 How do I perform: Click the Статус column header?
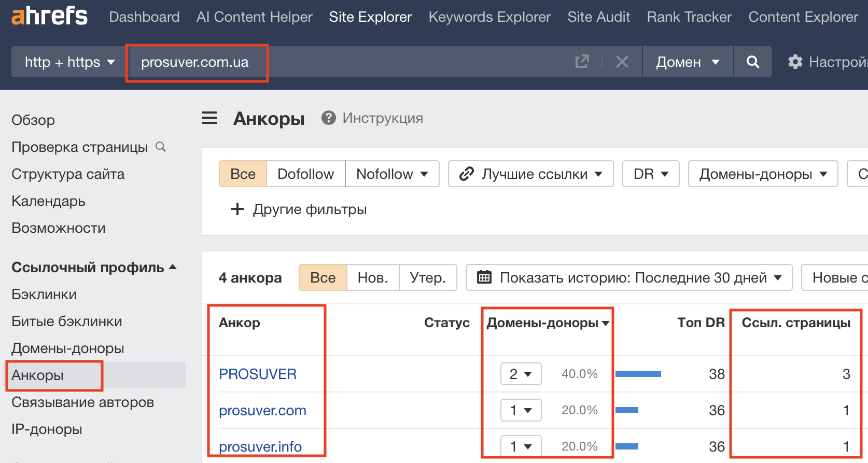click(x=447, y=322)
